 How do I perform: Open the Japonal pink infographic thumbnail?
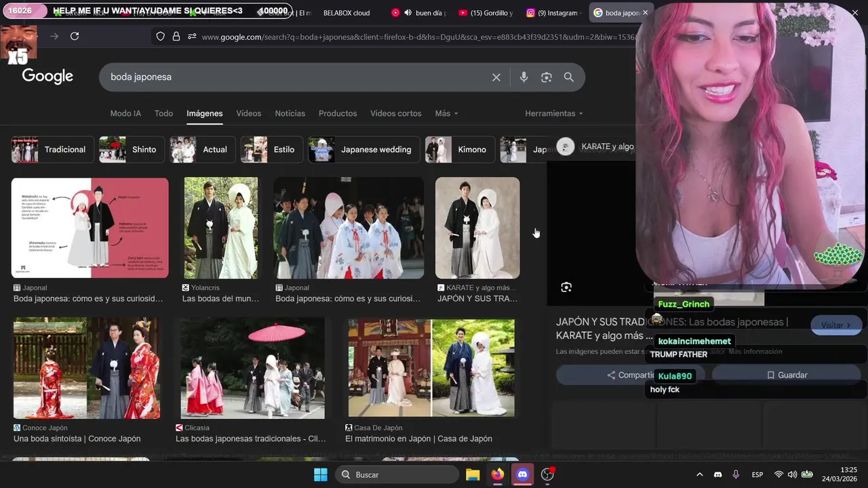(x=90, y=228)
